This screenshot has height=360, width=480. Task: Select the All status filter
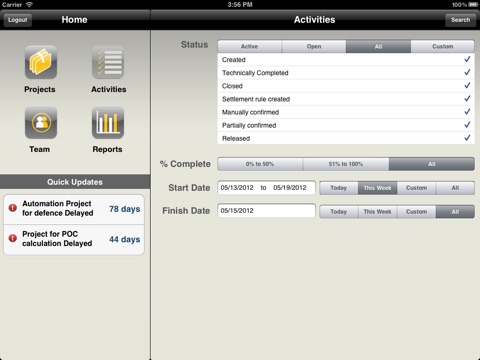tap(378, 46)
